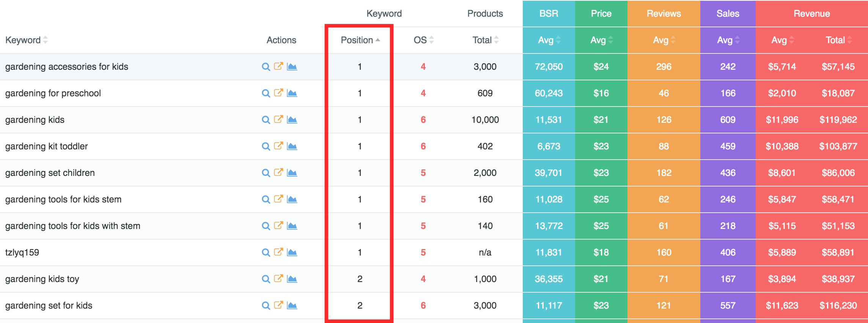Search icon for 'gardening set for kids'
Image resolution: width=868 pixels, height=323 pixels.
tap(266, 306)
